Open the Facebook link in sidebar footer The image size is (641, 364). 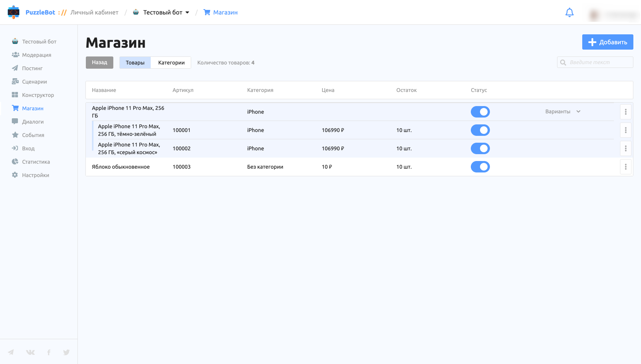(x=49, y=352)
